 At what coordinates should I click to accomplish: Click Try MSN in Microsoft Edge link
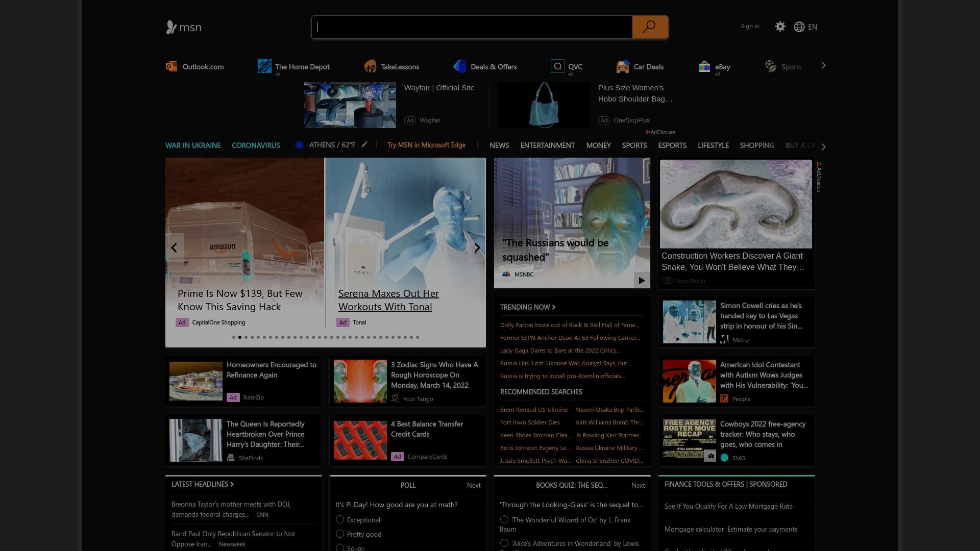[426, 145]
